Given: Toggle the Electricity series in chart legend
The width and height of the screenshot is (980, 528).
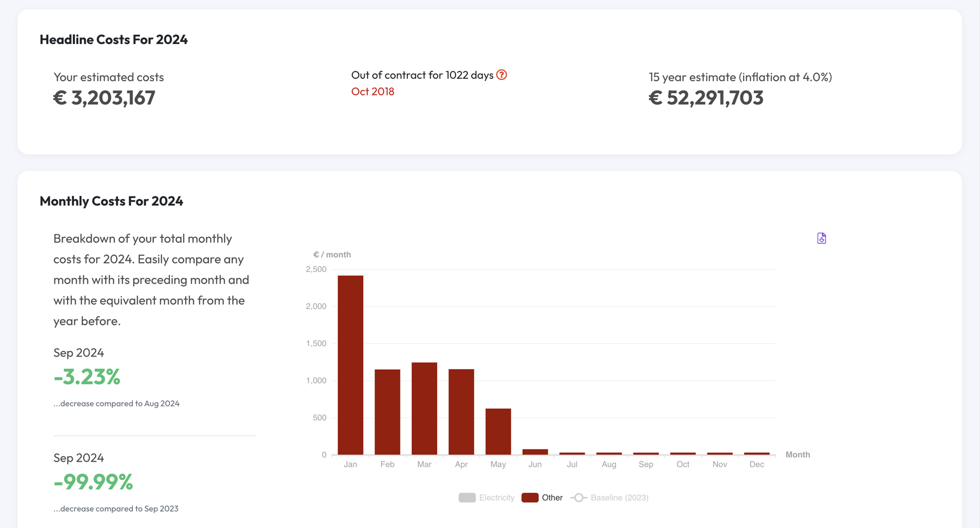Looking at the screenshot, I should pos(486,498).
